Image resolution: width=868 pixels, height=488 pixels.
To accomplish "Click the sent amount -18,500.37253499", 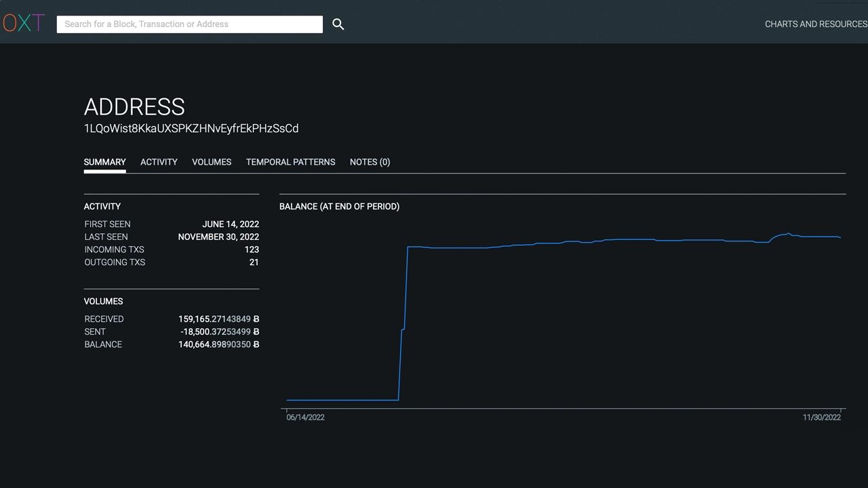I will (220, 331).
